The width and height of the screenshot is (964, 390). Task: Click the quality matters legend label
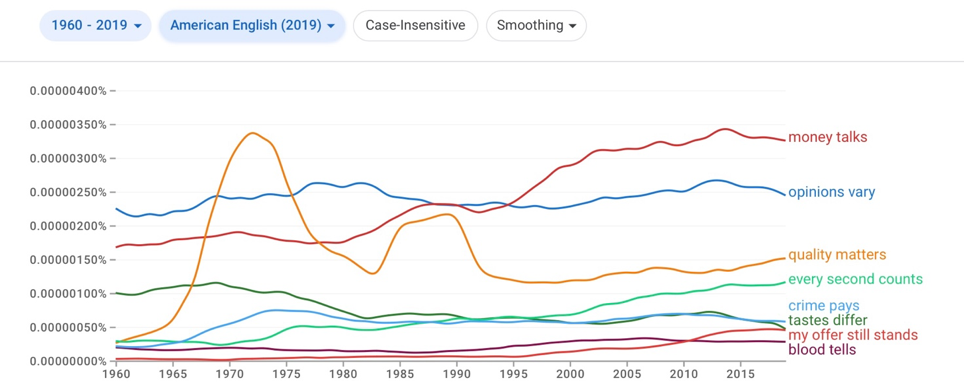click(x=837, y=255)
